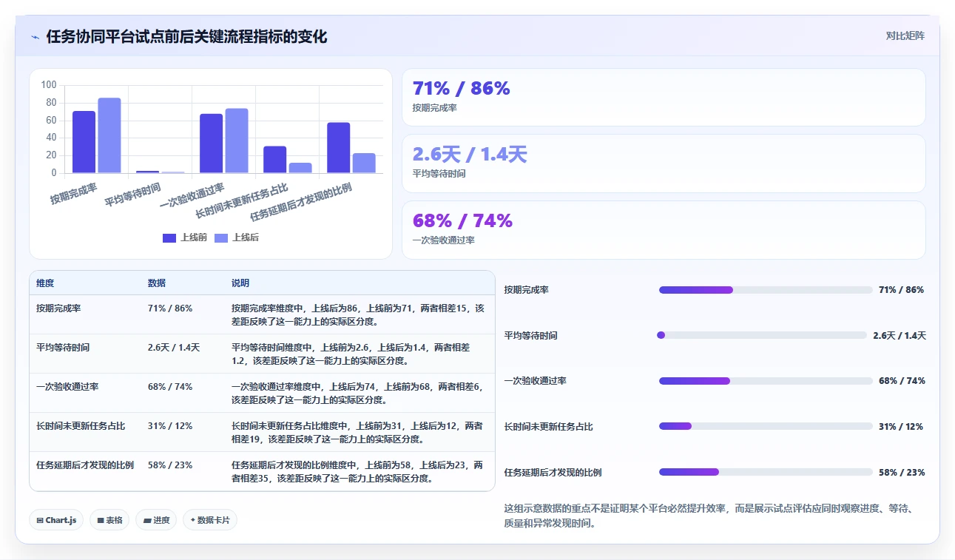Click the 任务延期后才发现的比例 x-axis label in chart

point(301,201)
